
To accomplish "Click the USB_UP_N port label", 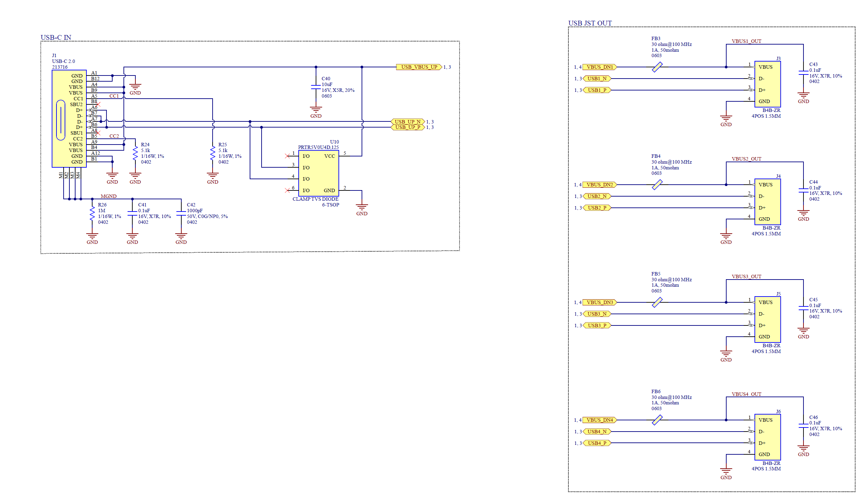I will [x=408, y=121].
